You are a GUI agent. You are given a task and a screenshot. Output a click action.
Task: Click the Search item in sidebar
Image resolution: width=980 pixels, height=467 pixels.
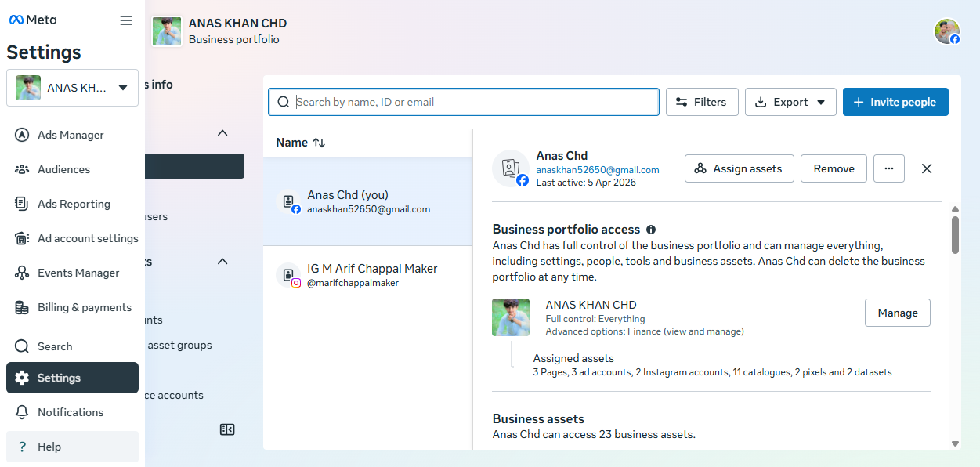coord(55,346)
